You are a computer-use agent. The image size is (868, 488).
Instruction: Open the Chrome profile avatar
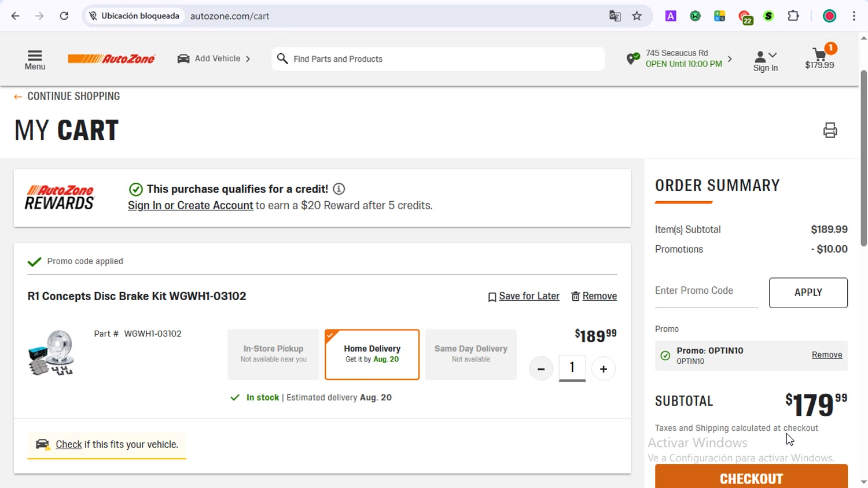tap(829, 16)
